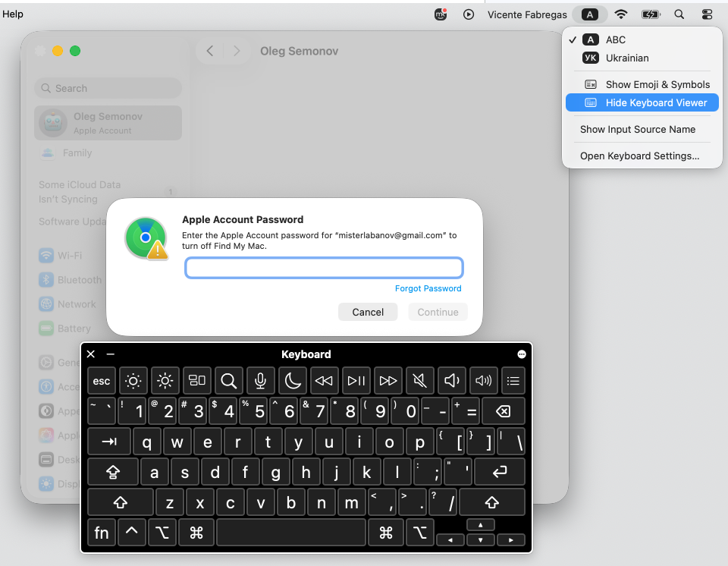Toggle caps lock key on virtual keyboard

[113, 472]
